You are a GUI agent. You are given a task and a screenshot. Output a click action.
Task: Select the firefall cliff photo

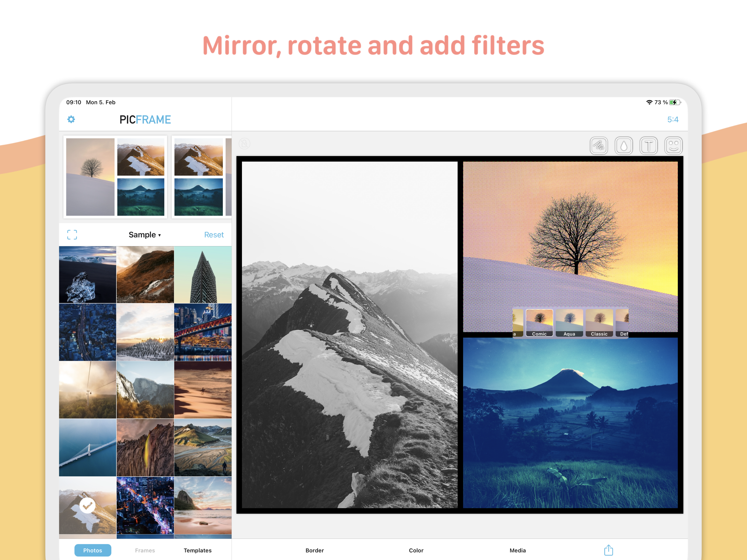click(145, 448)
